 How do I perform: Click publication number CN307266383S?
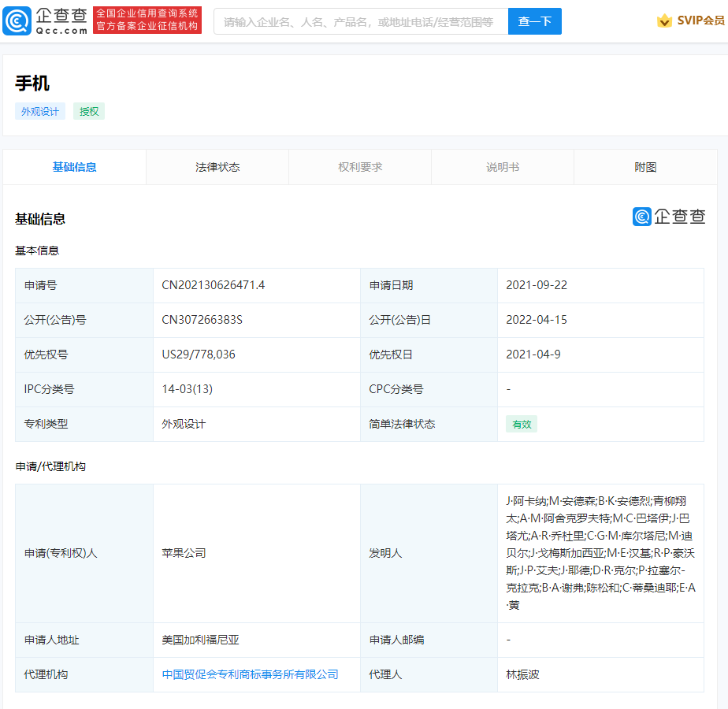[202, 320]
